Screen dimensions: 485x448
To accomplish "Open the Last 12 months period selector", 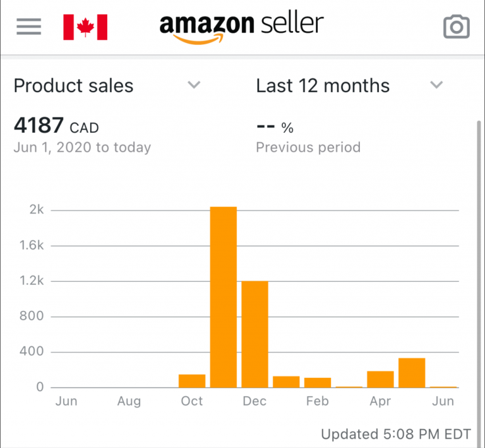I will (x=350, y=85).
